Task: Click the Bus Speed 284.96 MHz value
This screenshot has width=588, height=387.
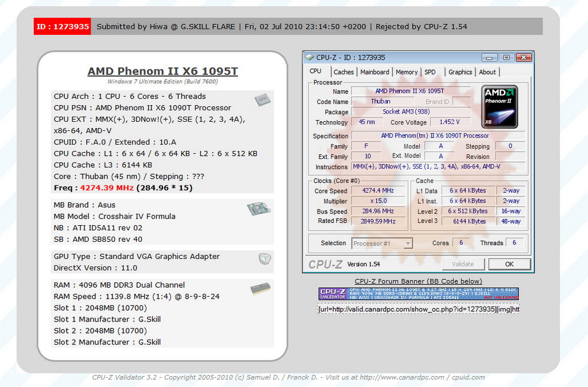Action: pos(378,211)
